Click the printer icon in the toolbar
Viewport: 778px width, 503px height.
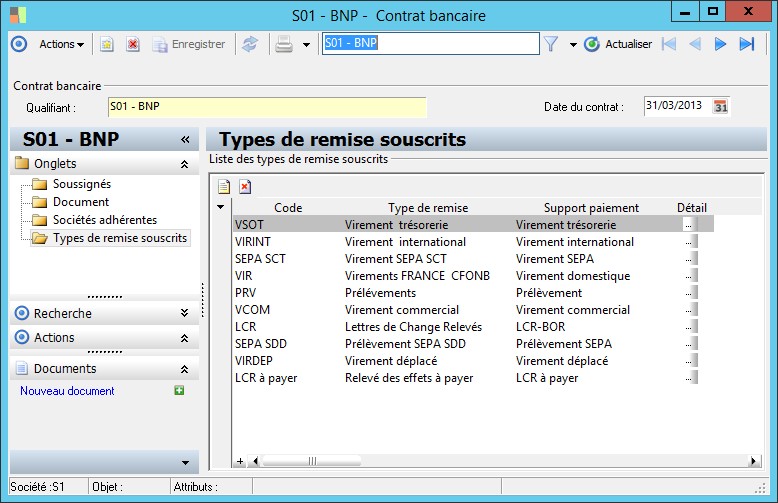coord(284,44)
